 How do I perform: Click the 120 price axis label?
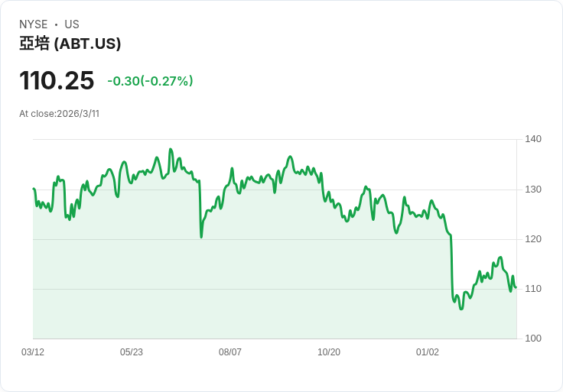point(533,239)
